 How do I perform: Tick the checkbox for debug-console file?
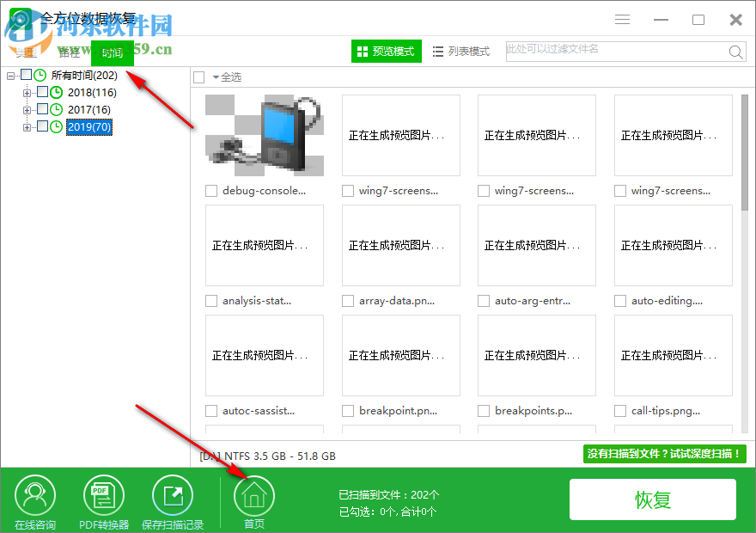210,191
